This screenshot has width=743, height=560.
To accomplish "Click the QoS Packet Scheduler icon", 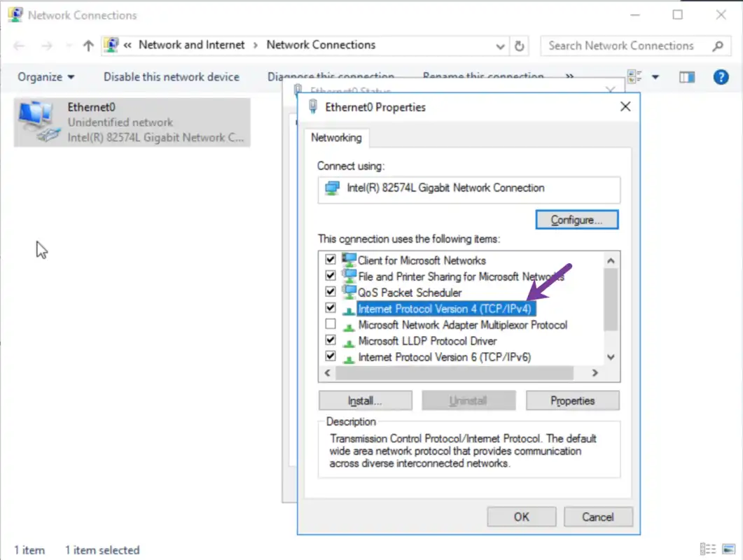I will 349,293.
